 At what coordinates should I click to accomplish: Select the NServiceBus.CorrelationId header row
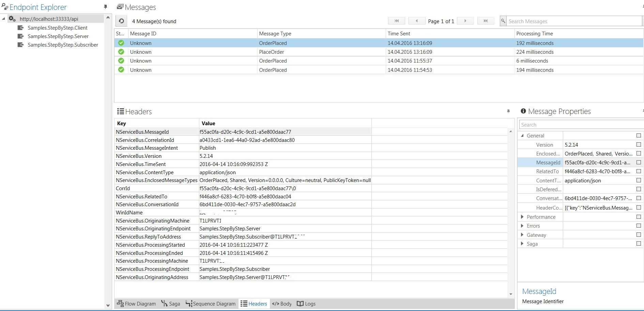click(x=243, y=140)
